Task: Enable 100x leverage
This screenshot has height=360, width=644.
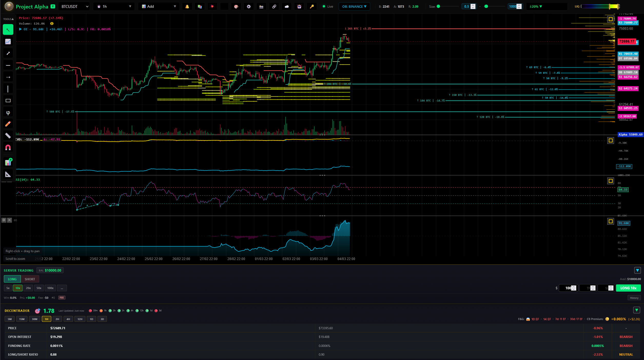Action: point(50,288)
